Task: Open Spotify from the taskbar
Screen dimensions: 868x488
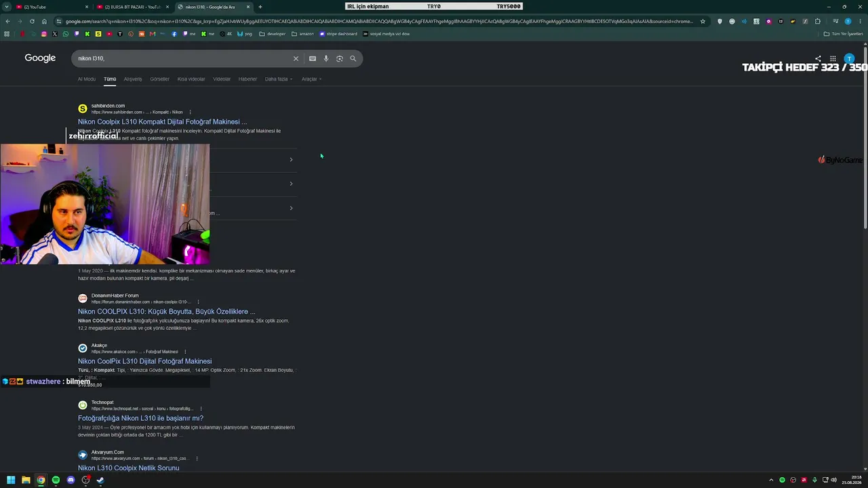Action: pyautogui.click(x=56, y=480)
